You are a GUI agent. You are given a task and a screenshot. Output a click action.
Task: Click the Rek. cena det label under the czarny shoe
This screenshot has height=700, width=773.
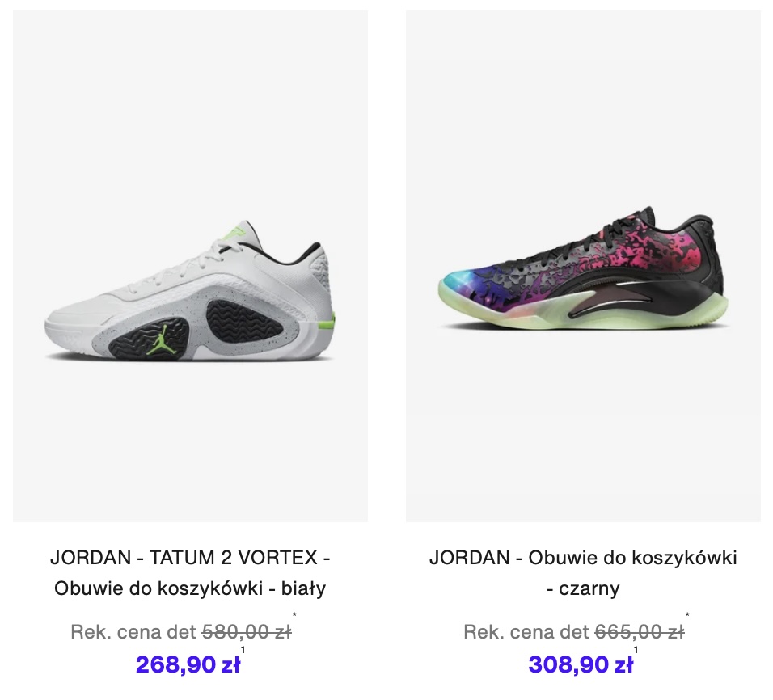tap(526, 632)
